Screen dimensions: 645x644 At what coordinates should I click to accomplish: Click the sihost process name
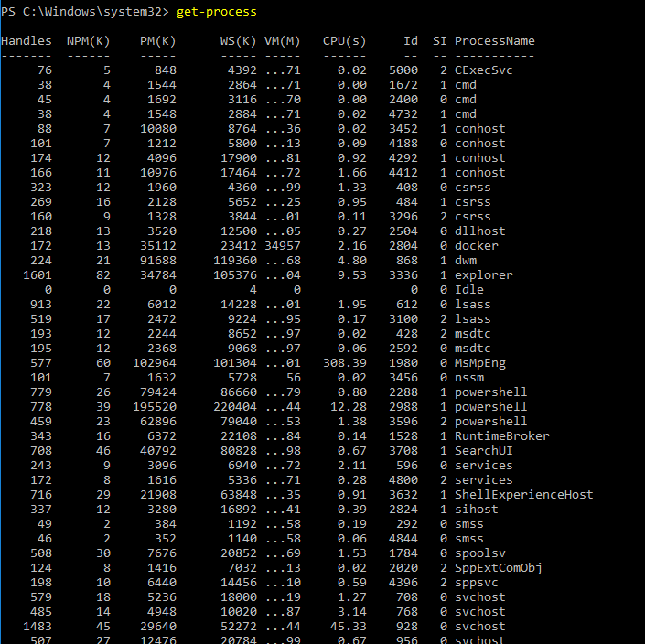[477, 510]
